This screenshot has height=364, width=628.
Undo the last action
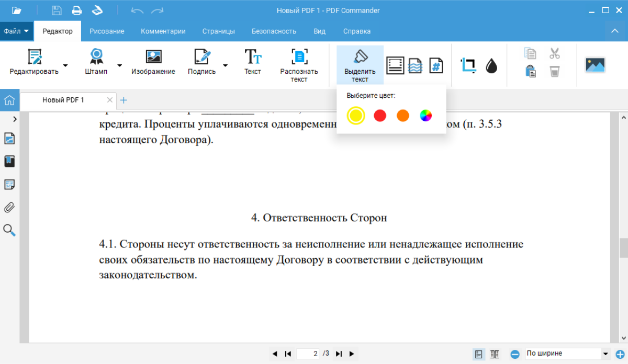click(137, 10)
